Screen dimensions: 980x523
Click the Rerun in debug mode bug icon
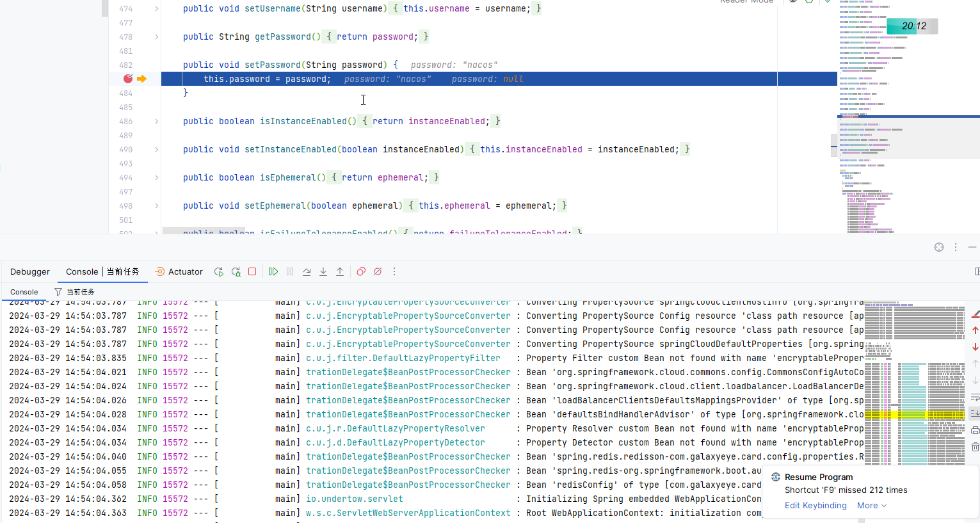pos(236,271)
